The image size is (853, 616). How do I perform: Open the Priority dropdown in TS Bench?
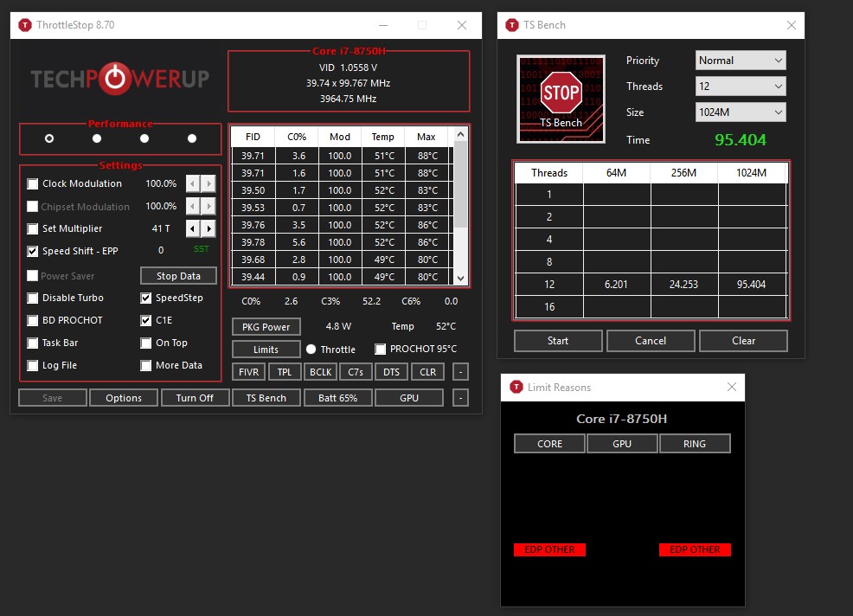(741, 61)
